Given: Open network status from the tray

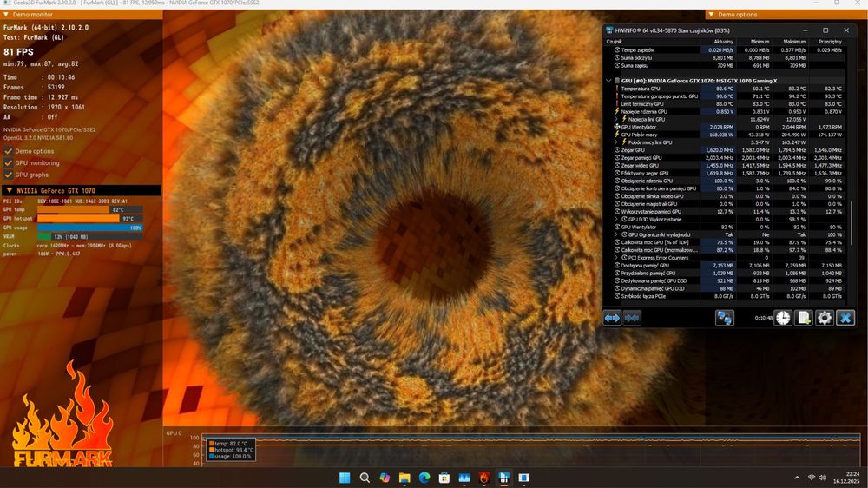Looking at the screenshot, I should click(x=812, y=478).
